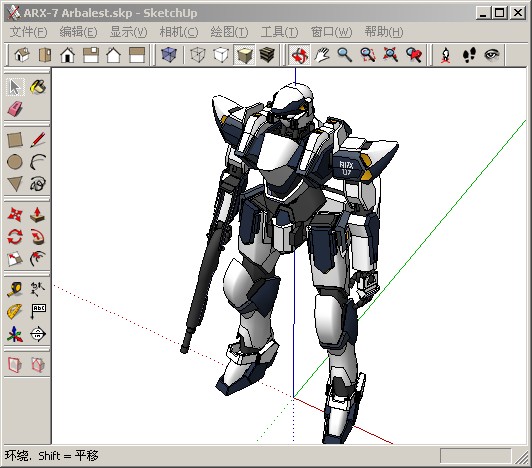
Task: Enable Wireframe cube display mode
Action: [198, 54]
